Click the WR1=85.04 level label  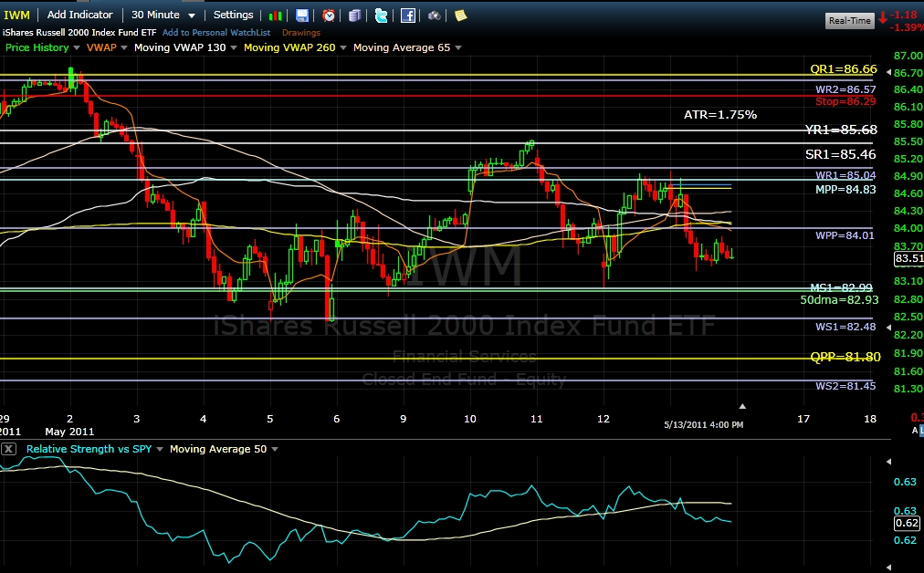pos(845,175)
